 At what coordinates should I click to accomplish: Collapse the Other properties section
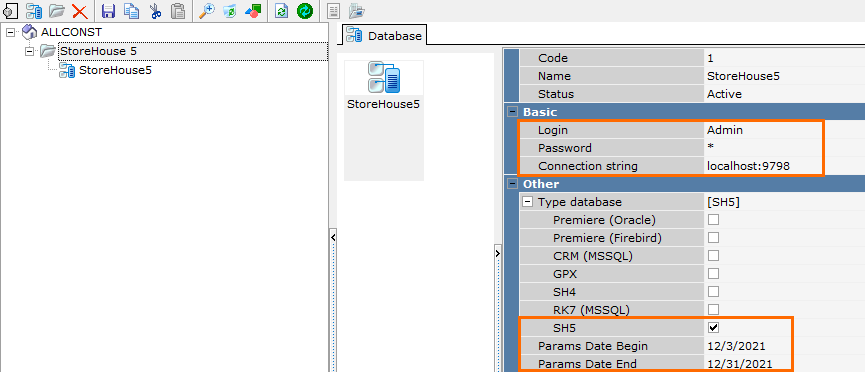point(512,184)
